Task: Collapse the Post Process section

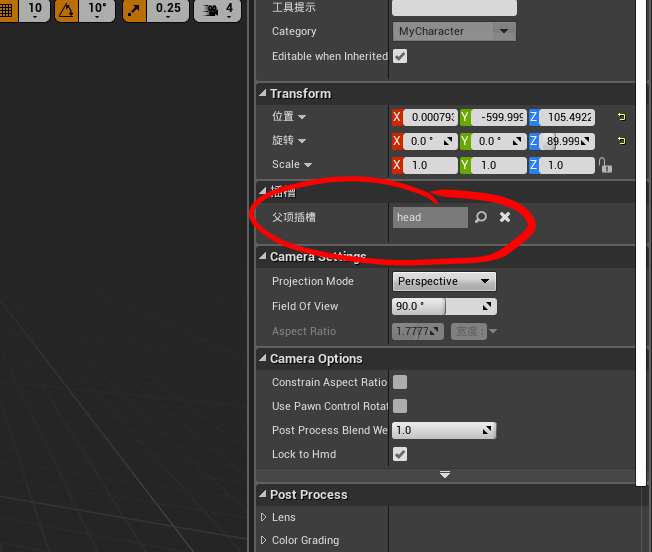Action: [263, 494]
